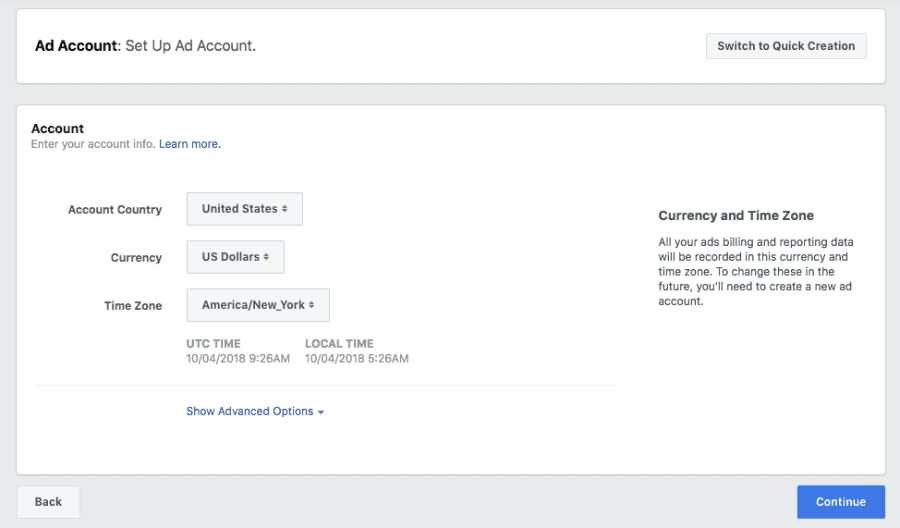This screenshot has height=528, width=900.
Task: Open the Learn more link
Action: point(189,144)
